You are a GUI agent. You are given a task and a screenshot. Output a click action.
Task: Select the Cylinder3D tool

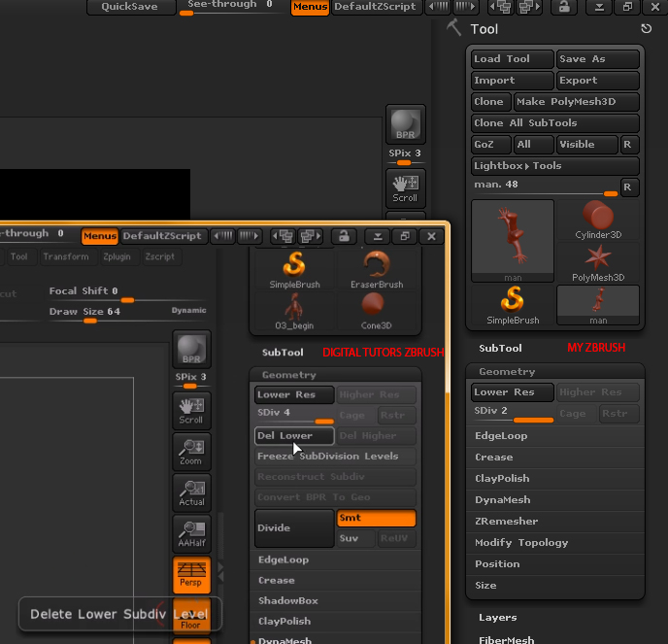pyautogui.click(x=598, y=220)
